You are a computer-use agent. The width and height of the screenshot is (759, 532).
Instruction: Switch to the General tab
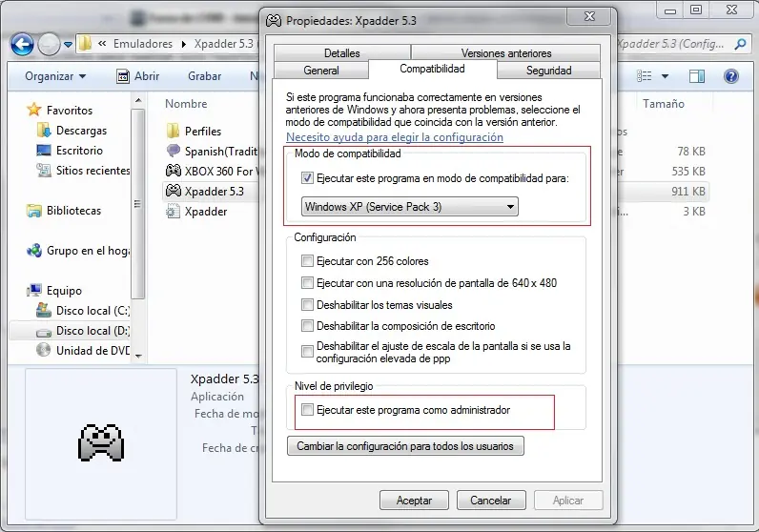[x=321, y=71]
